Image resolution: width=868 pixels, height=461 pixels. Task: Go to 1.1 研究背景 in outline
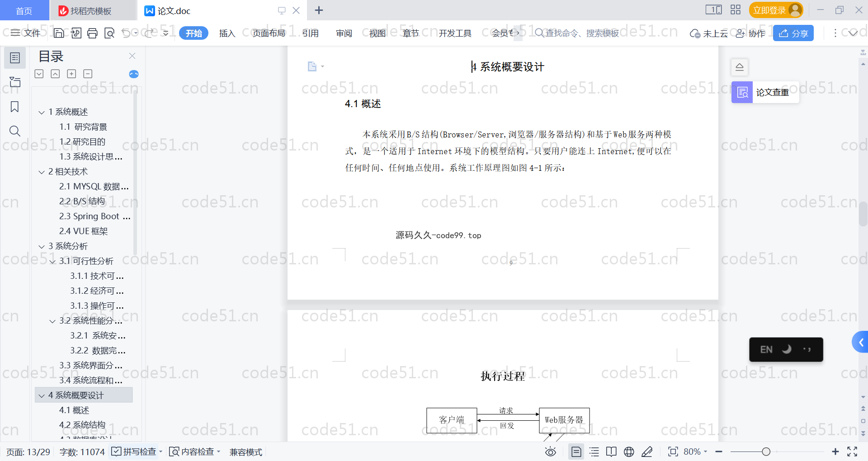tap(83, 127)
